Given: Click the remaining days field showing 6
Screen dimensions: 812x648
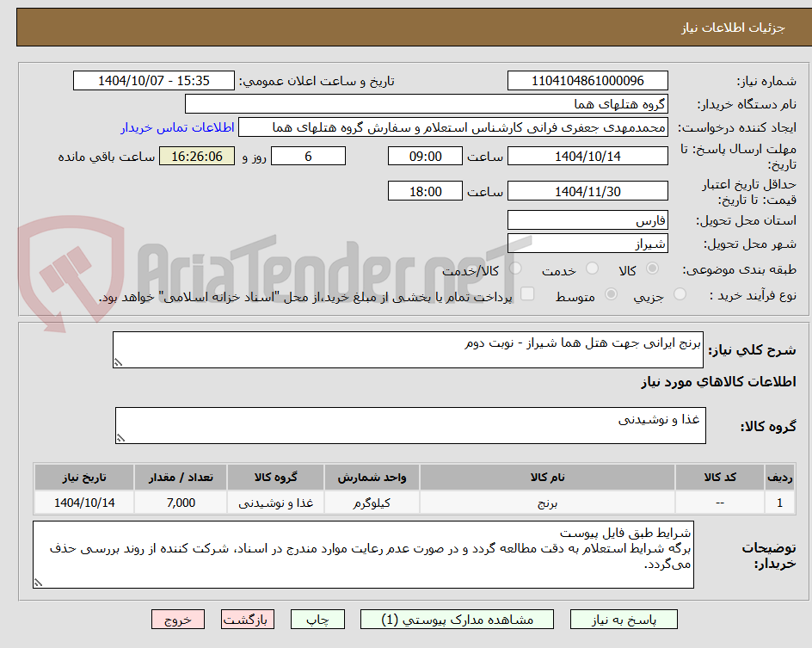Looking at the screenshot, I should [308, 156].
